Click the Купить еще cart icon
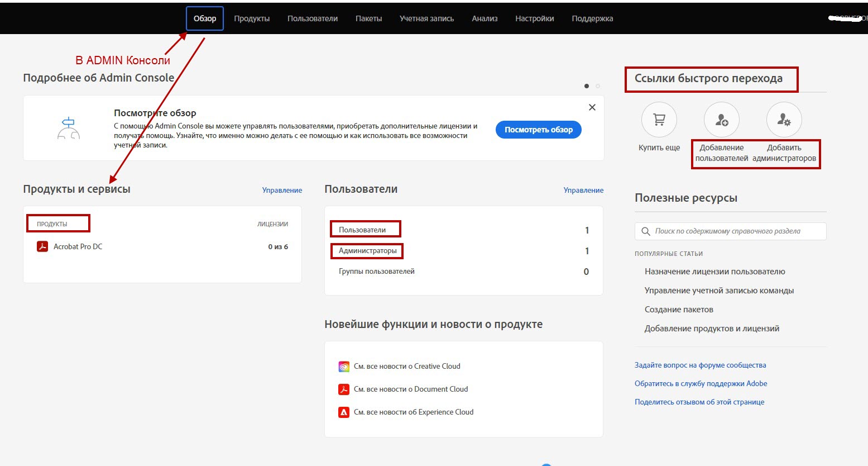The height and width of the screenshot is (466, 868). (659, 119)
